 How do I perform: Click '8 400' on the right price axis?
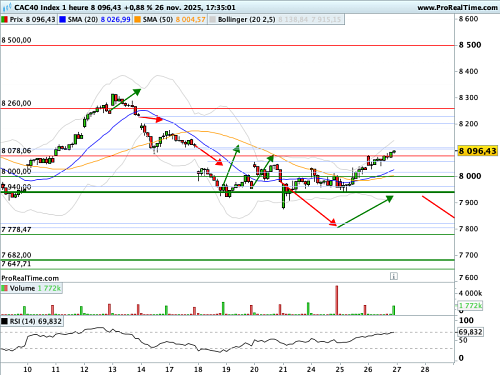pyautogui.click(x=468, y=71)
